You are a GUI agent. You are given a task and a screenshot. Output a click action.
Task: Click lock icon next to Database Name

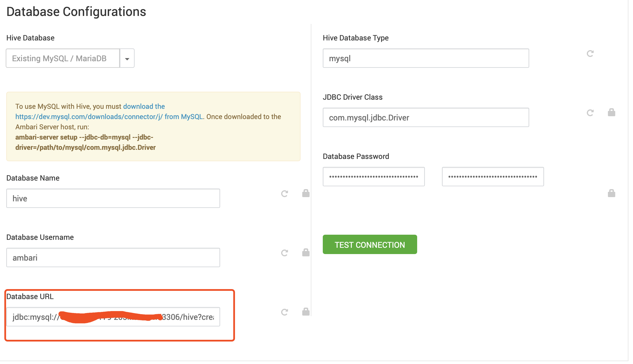pyautogui.click(x=306, y=193)
